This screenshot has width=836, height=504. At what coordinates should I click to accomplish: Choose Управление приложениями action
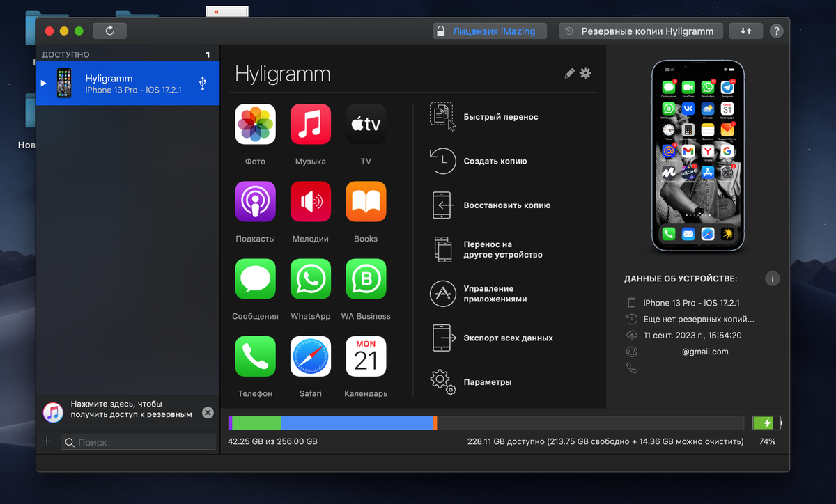click(479, 294)
